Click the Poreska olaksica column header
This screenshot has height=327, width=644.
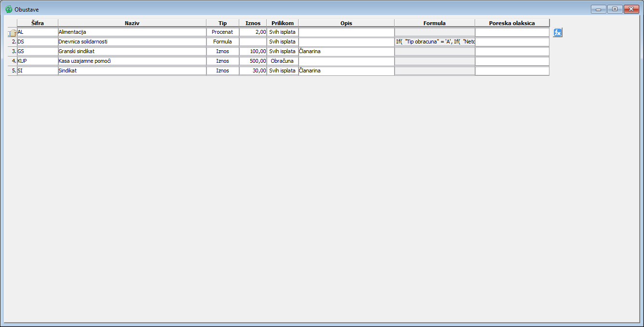512,23
